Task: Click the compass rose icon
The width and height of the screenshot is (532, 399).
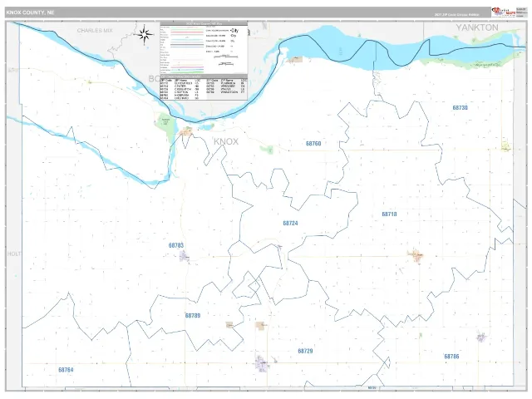Action: point(144,34)
